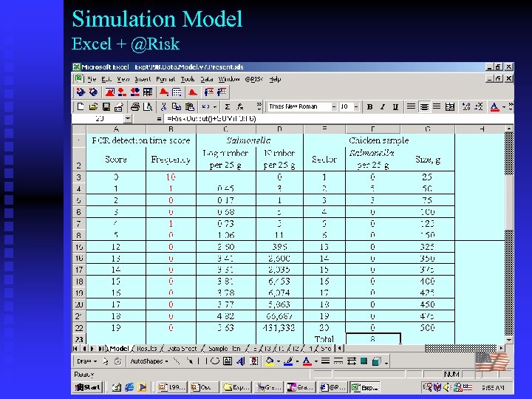
Task: Open the Line Color dropdown arrow
Action: click(297, 361)
